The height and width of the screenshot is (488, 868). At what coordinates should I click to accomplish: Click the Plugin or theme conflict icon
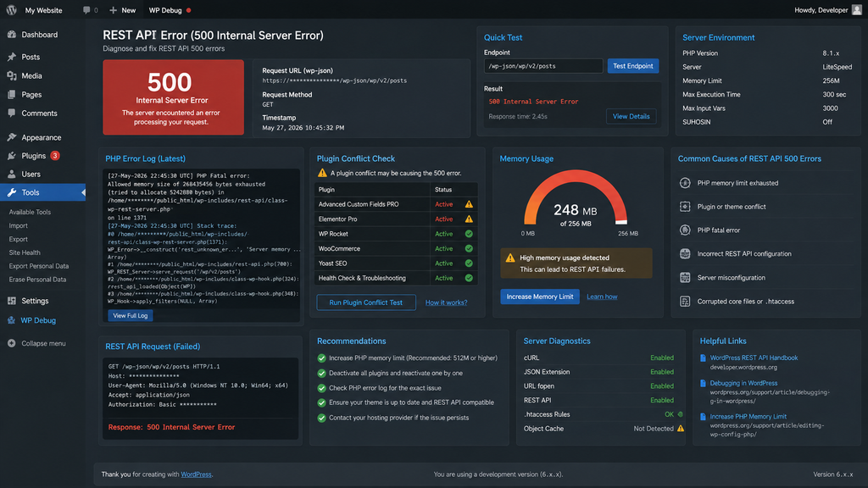click(x=685, y=207)
